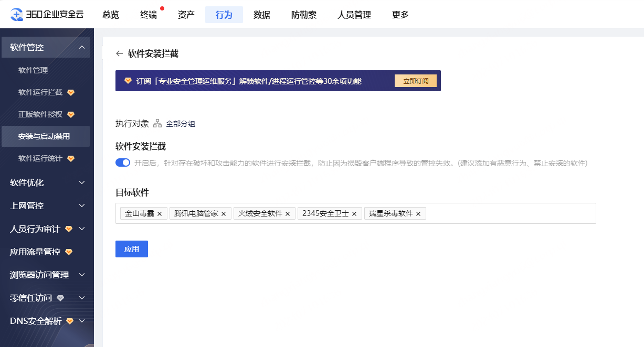Expand the 零信任访问 section chevron
The height and width of the screenshot is (347, 644).
(x=82, y=298)
